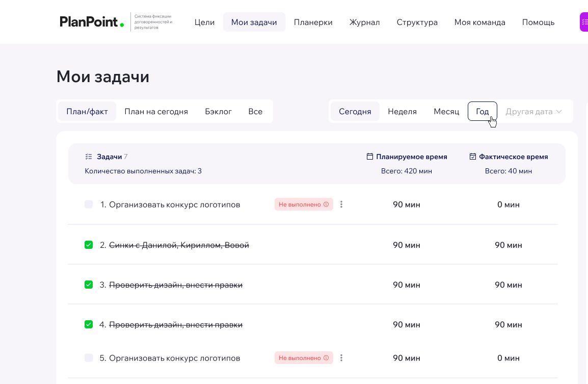
Task: Click the calendar icon beside Планируемое время
Action: click(370, 157)
